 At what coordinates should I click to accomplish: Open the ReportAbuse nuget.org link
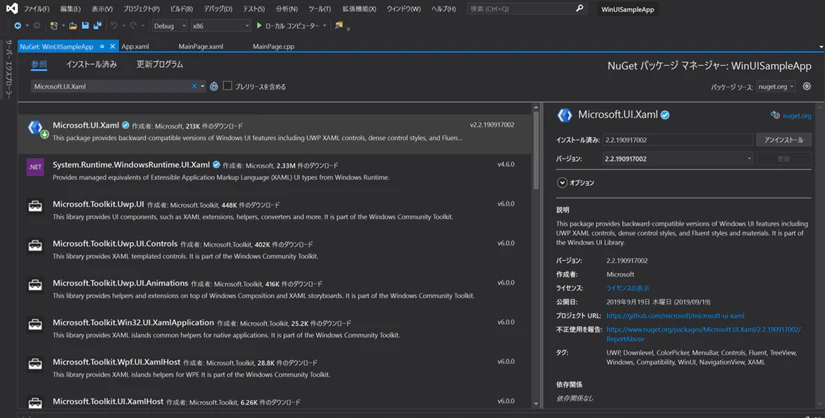click(x=703, y=334)
